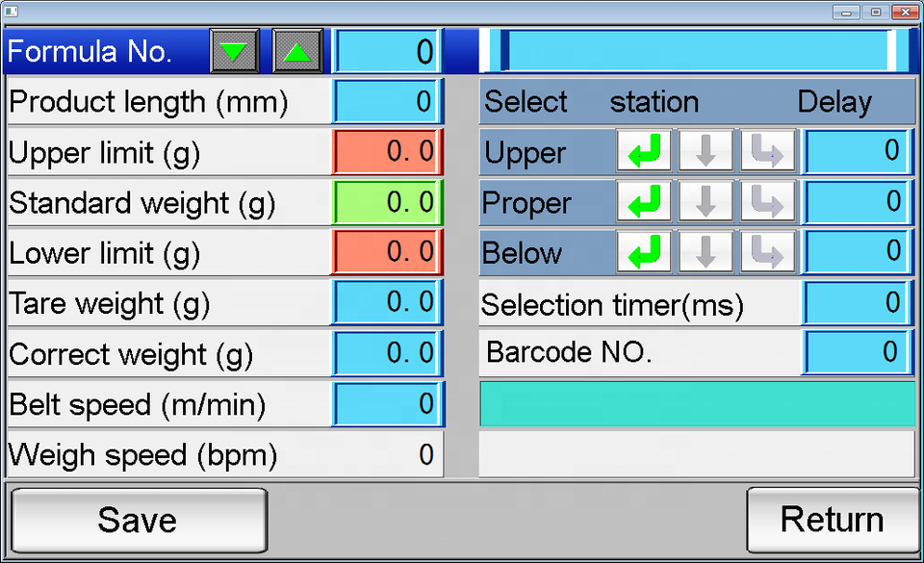Edit the Upper delay value
Screen dimensions: 924x563
tap(858, 151)
